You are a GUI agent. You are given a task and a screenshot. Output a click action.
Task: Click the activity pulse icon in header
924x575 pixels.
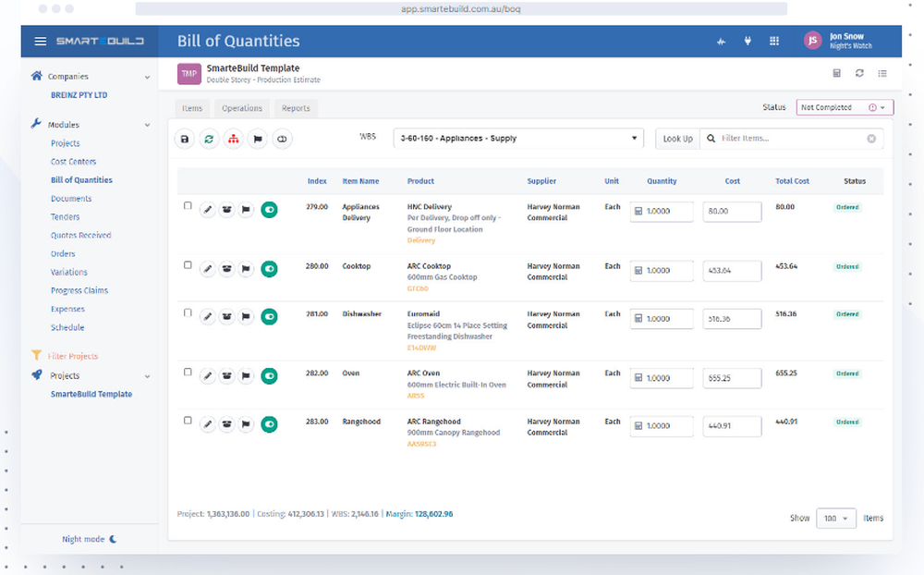721,42
